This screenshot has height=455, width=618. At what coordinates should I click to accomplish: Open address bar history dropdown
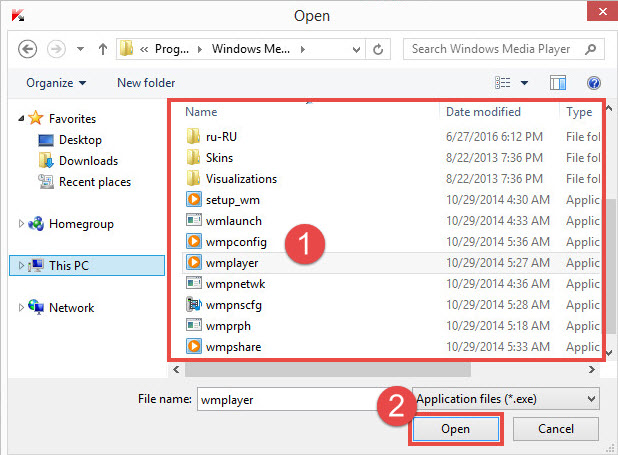[x=356, y=49]
